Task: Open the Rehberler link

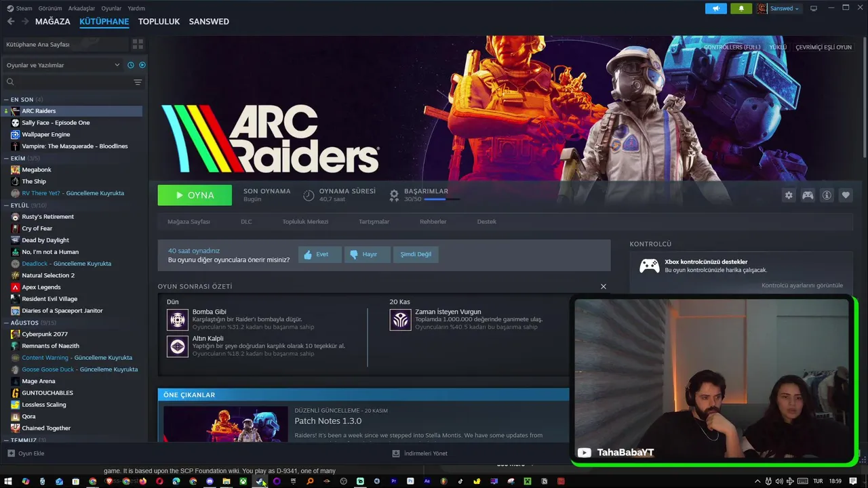Action: pyautogui.click(x=433, y=222)
